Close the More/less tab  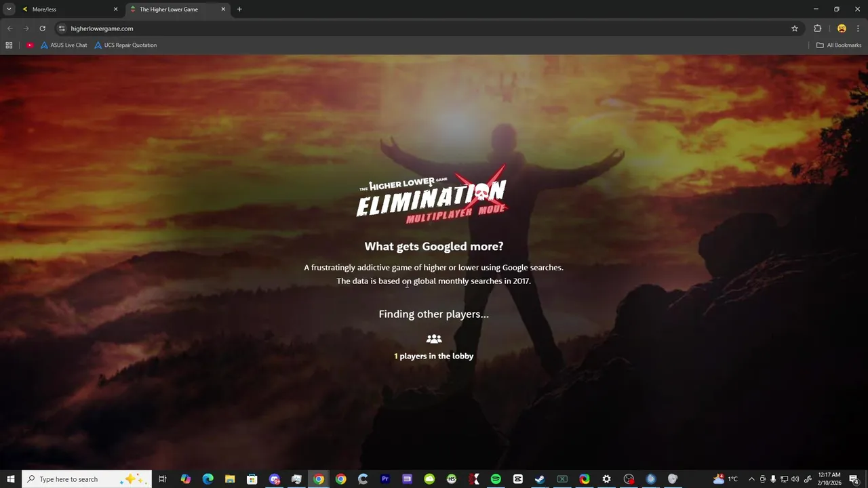click(115, 9)
